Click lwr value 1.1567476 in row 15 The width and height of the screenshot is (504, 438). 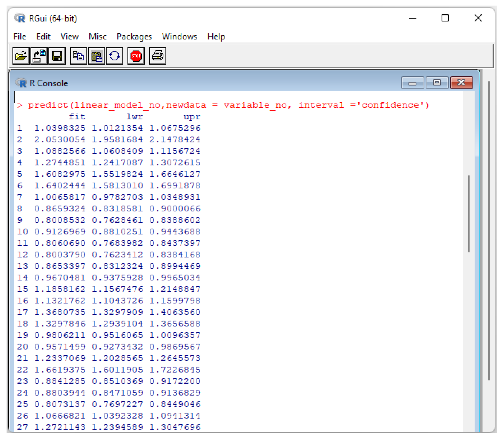coord(118,289)
